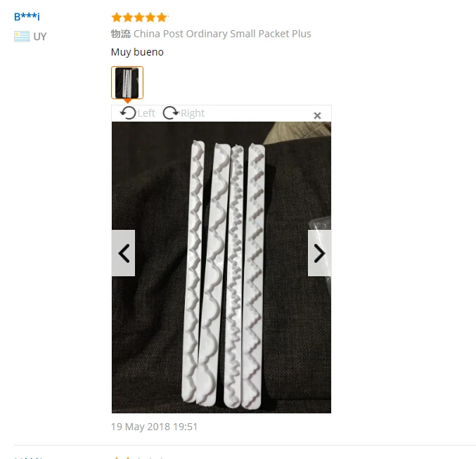Rotate the photo left with the counterclockwise icon
The height and width of the screenshot is (459, 476).
coord(128,113)
